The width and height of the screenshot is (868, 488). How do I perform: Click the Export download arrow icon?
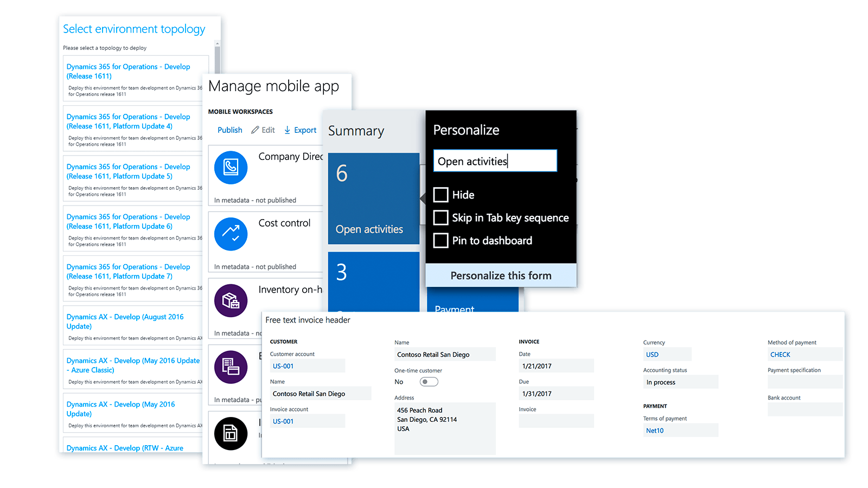click(288, 130)
